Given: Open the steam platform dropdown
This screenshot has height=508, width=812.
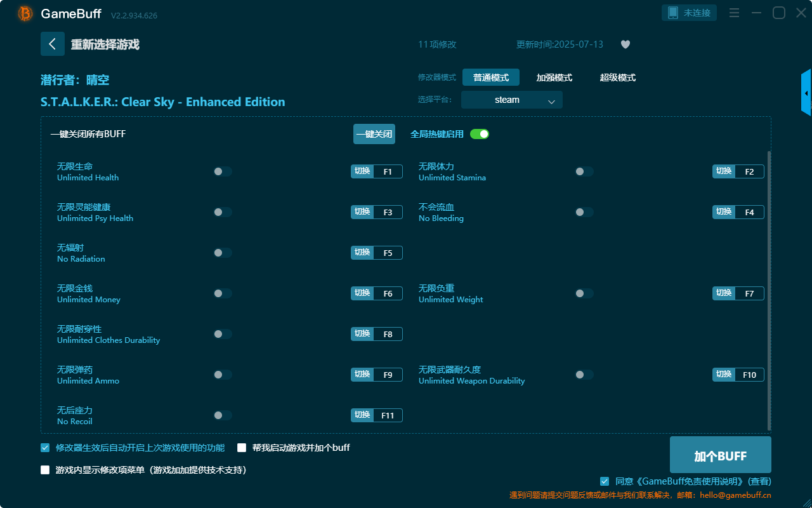Looking at the screenshot, I should click(512, 100).
